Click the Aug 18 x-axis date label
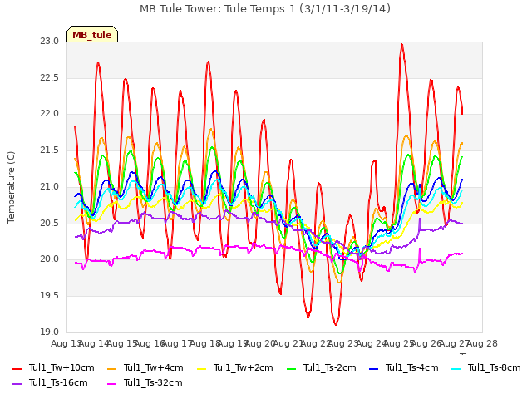 (205, 343)
